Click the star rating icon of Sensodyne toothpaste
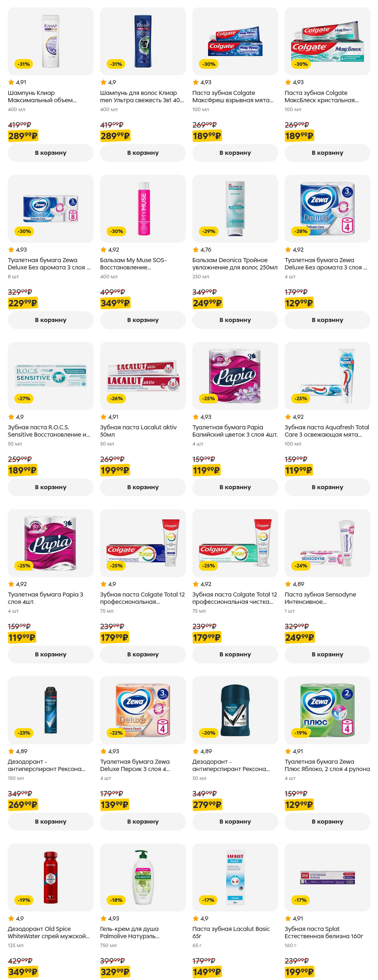Viewport: 378px width, 980px height. tap(288, 584)
